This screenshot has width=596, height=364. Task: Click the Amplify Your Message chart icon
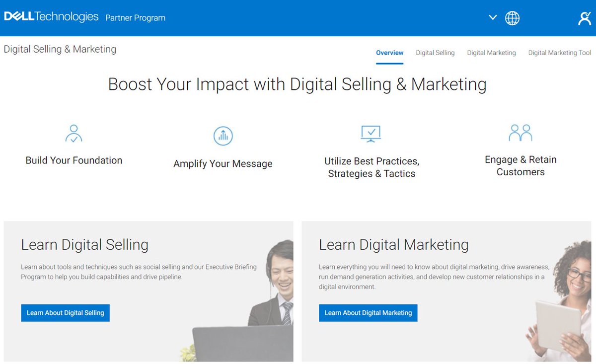pos(223,136)
